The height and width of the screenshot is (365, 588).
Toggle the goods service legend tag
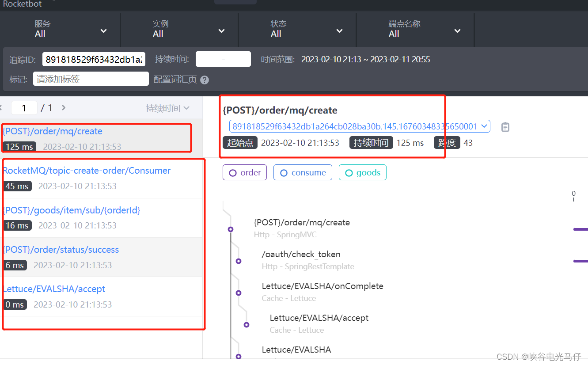click(363, 172)
